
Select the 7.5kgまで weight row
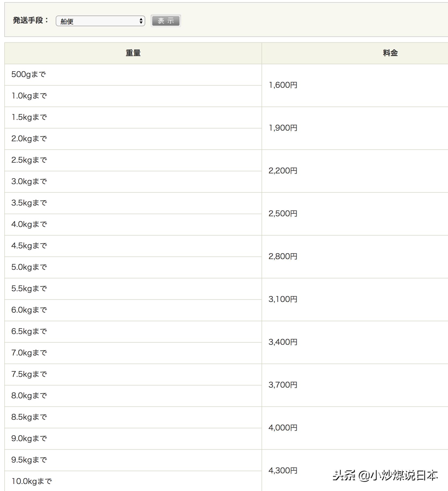coord(29,374)
